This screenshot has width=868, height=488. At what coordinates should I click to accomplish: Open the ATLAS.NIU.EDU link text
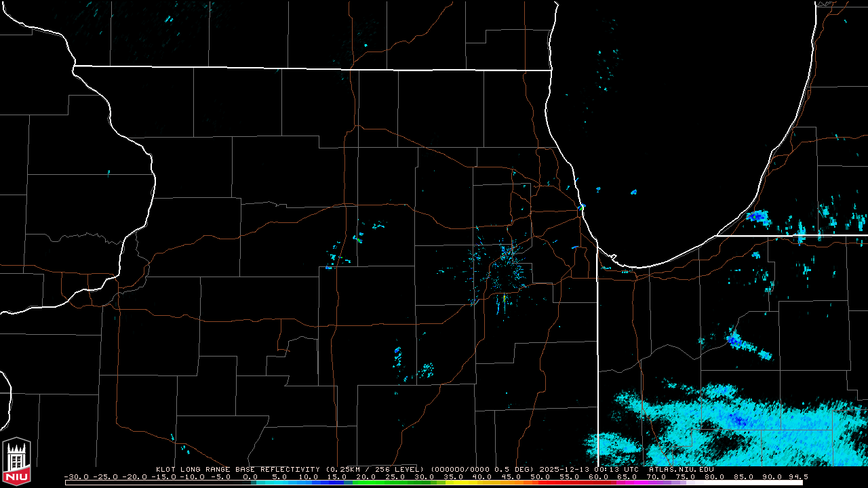[x=681, y=469]
